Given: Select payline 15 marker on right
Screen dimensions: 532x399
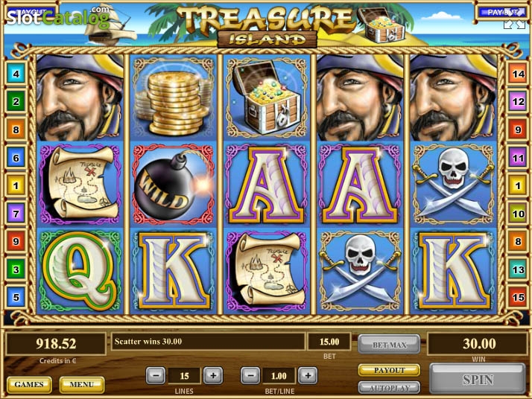Looking at the screenshot, I should click(517, 297).
